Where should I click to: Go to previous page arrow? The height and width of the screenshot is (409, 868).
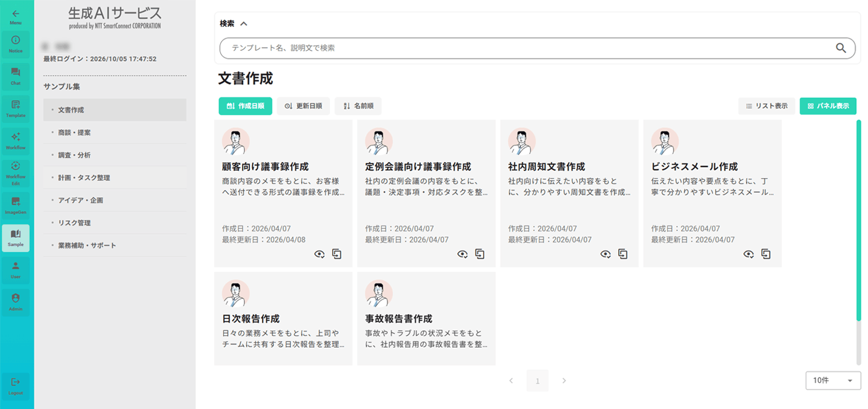pos(511,380)
